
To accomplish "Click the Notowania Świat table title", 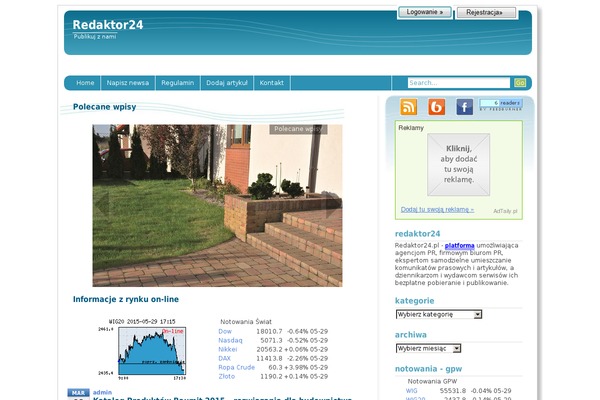I will point(246,322).
